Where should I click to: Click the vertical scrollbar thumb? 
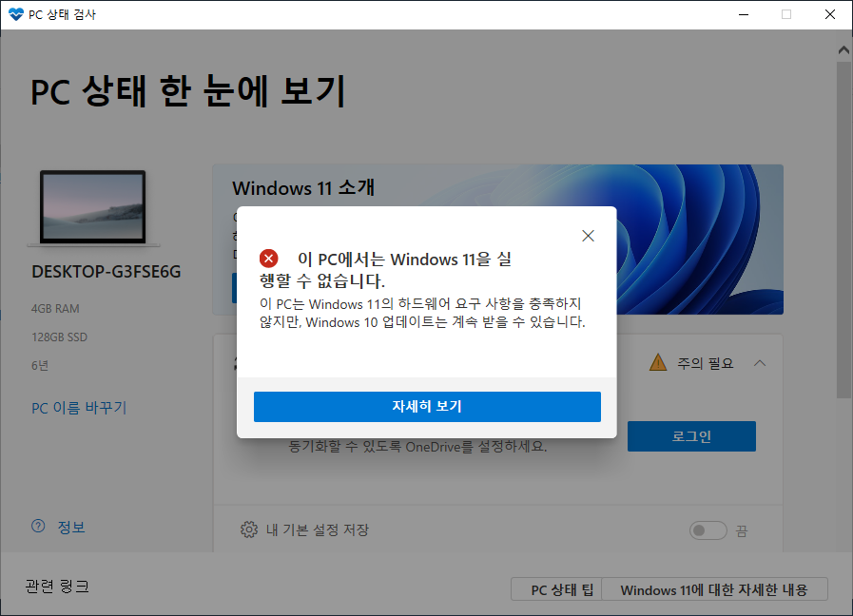(x=843, y=231)
